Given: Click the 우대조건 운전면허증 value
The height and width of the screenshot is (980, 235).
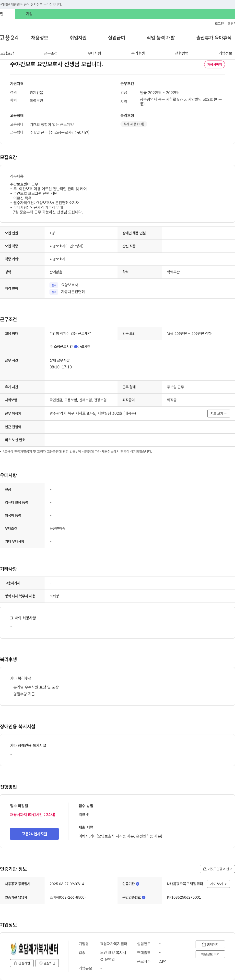Looking at the screenshot, I should click(57, 528).
